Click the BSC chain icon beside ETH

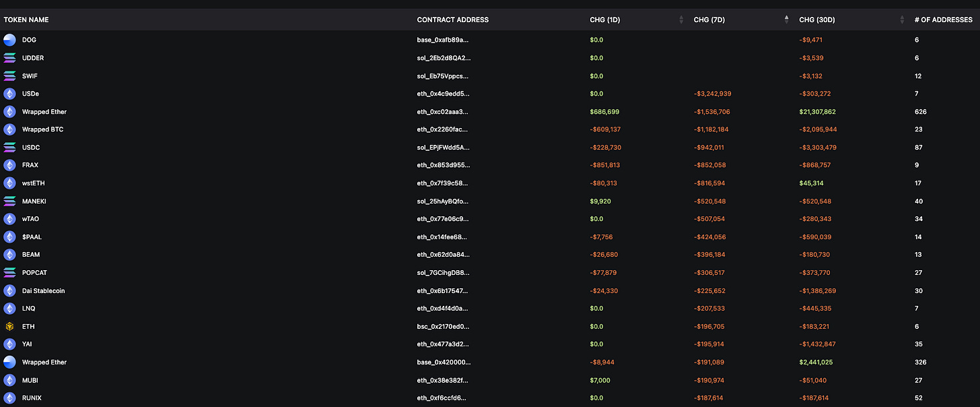coord(9,327)
